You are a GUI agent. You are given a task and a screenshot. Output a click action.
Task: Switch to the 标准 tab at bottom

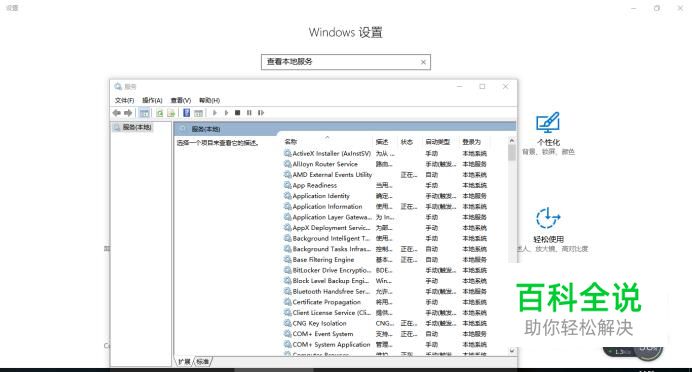click(203, 362)
